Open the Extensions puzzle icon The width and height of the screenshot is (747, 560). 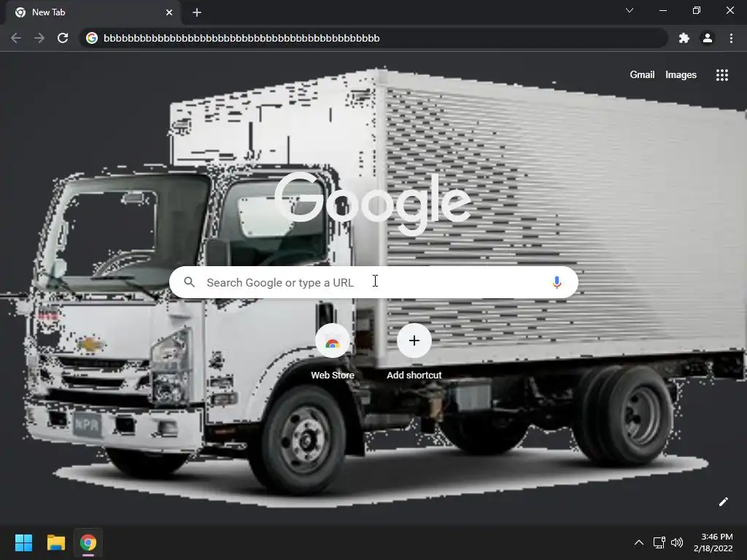684,38
